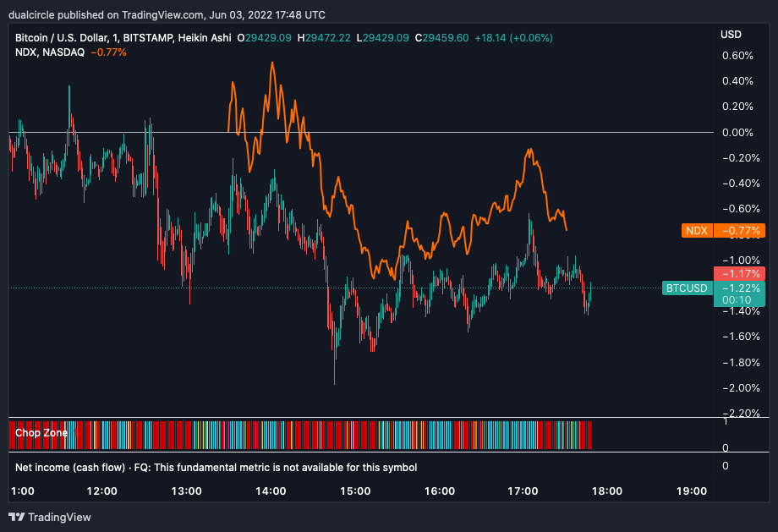
Task: Click the 00:10 countdown timer
Action: pos(737,299)
